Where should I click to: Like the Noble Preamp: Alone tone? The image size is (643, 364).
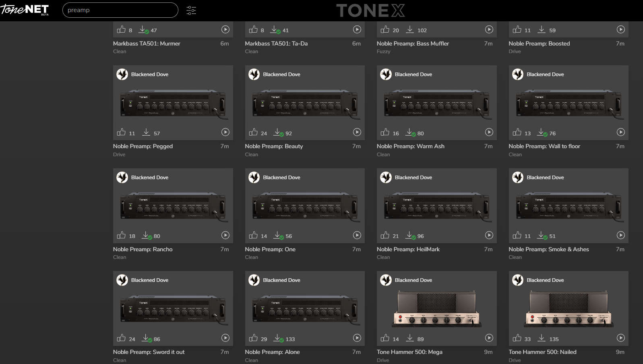pyautogui.click(x=253, y=338)
